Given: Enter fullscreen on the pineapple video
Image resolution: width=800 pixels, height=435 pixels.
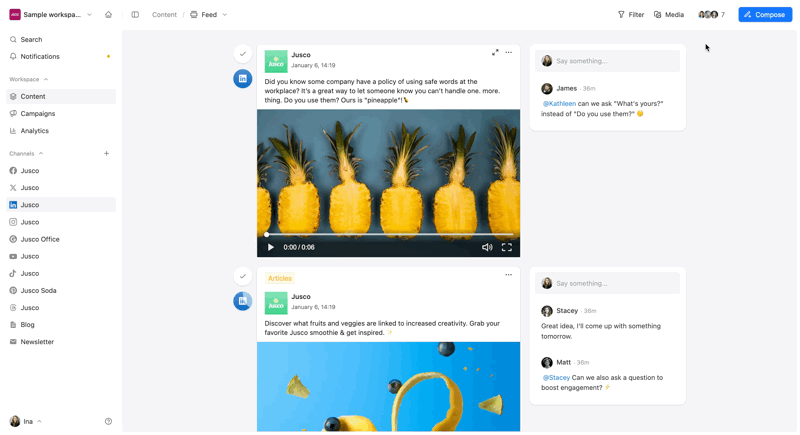Looking at the screenshot, I should click(507, 247).
